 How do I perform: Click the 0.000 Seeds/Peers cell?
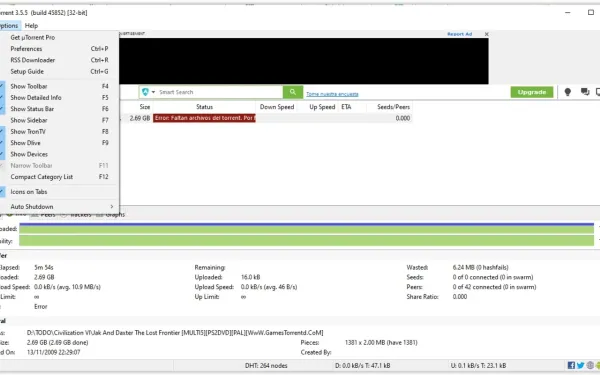(403, 118)
